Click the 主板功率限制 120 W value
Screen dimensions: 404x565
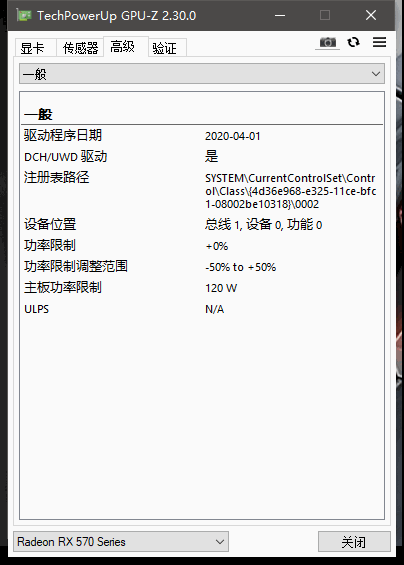point(221,288)
